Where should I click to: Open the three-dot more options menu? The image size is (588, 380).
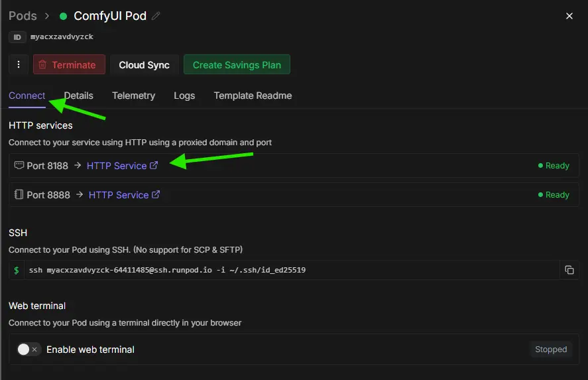(x=19, y=64)
